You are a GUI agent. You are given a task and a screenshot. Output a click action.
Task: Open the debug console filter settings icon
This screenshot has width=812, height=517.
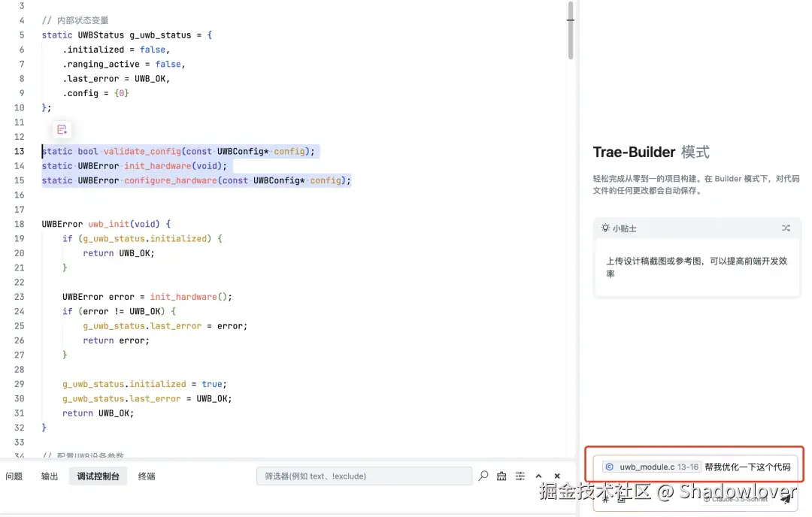click(520, 476)
